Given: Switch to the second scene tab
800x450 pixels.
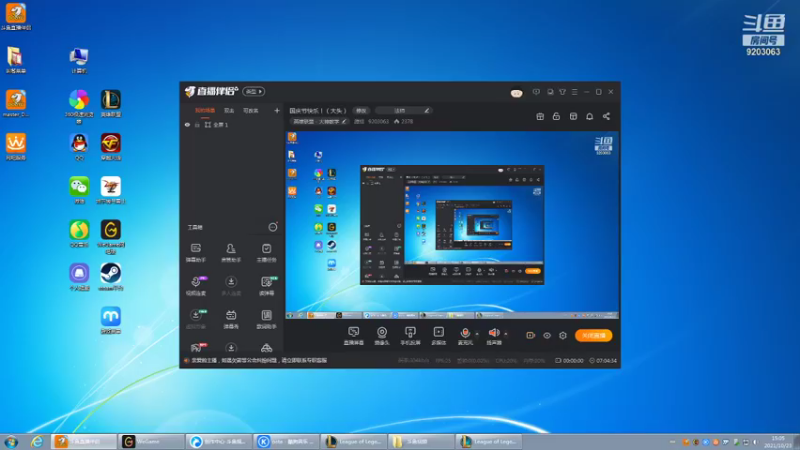Looking at the screenshot, I should pos(229,111).
